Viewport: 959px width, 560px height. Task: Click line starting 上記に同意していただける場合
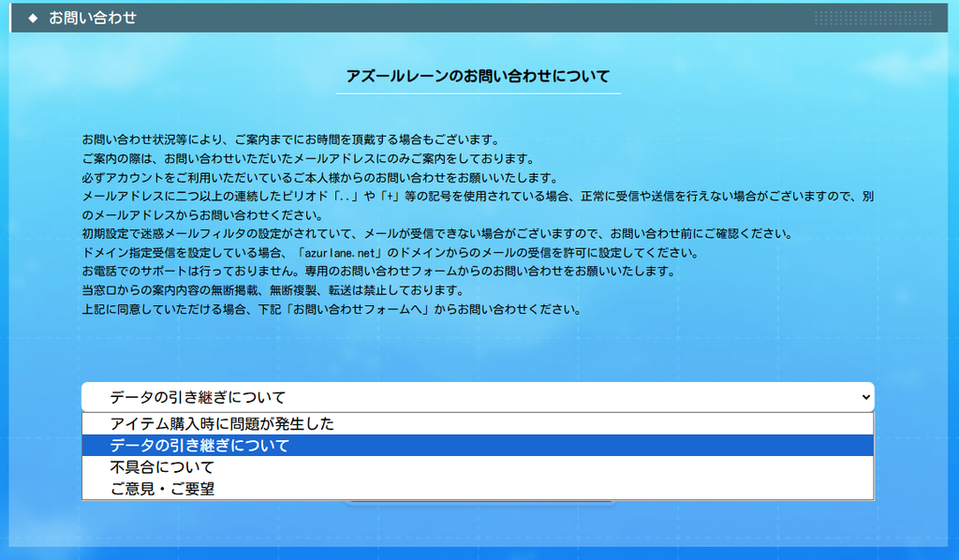(332, 309)
